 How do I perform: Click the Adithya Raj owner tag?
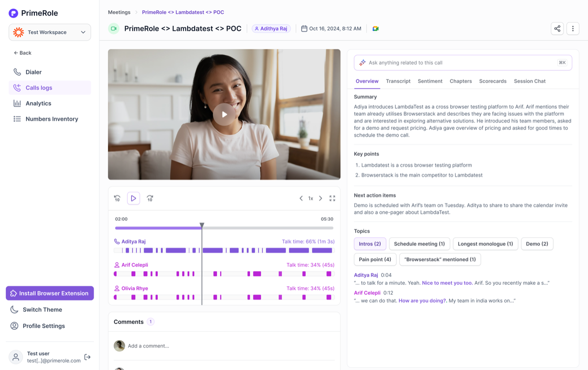coord(271,28)
